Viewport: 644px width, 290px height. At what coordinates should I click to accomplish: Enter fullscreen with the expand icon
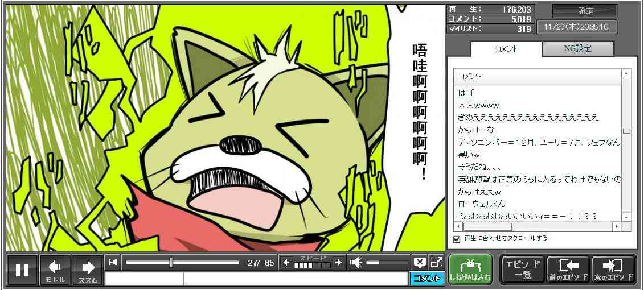(x=436, y=262)
